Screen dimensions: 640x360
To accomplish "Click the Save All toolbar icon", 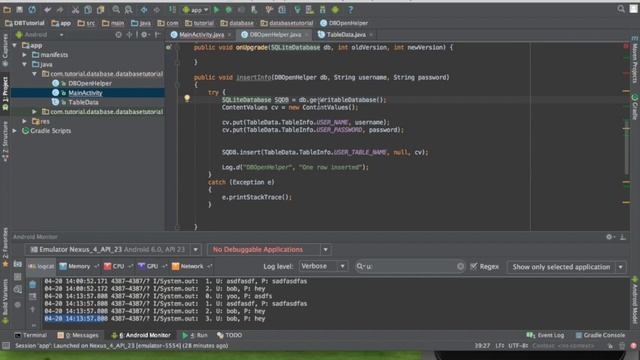I will click(19, 9).
